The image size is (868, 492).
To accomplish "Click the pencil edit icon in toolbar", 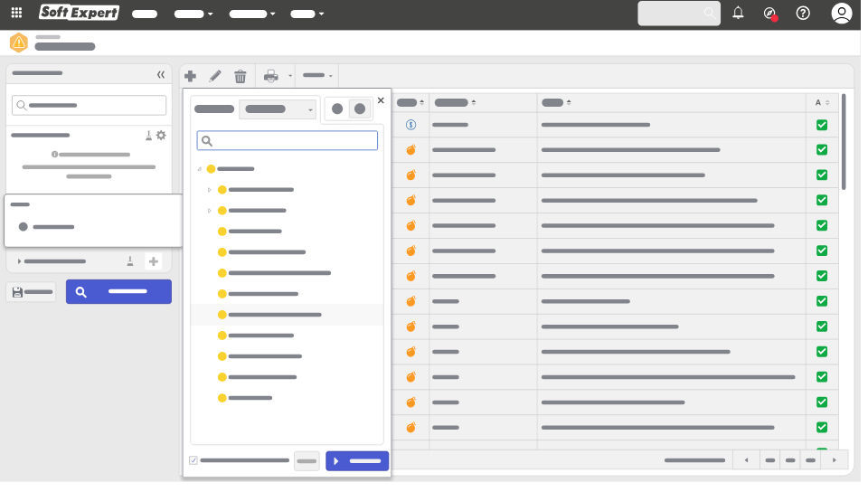I will coord(215,76).
